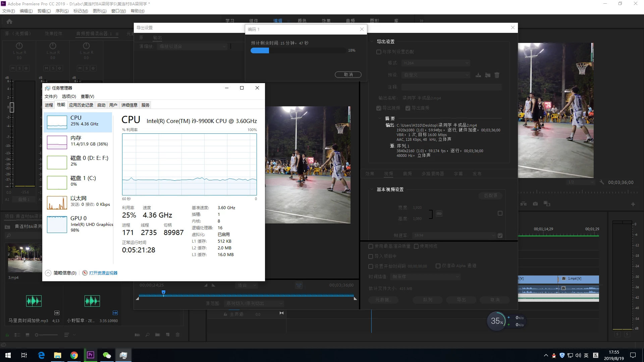Click the save preset icon
This screenshot has height=362, width=644.
(478, 75)
